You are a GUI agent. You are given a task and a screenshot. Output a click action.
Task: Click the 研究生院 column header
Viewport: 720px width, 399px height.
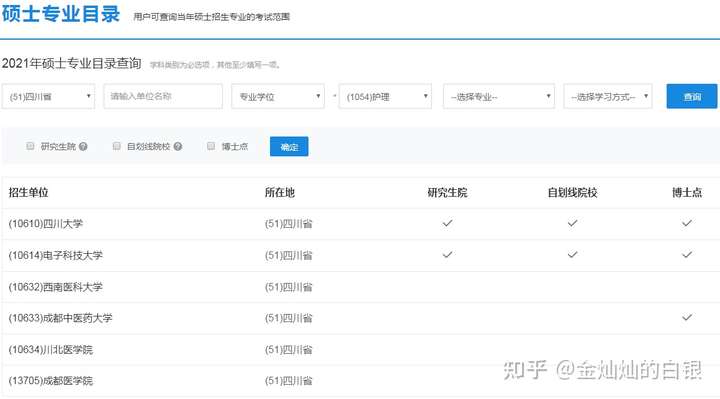click(447, 192)
